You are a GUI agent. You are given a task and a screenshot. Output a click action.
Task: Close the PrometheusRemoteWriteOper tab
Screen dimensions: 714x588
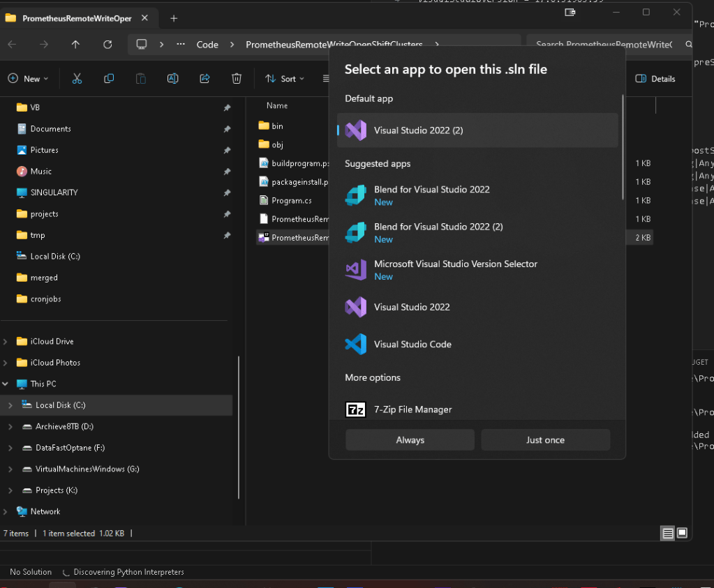[144, 18]
